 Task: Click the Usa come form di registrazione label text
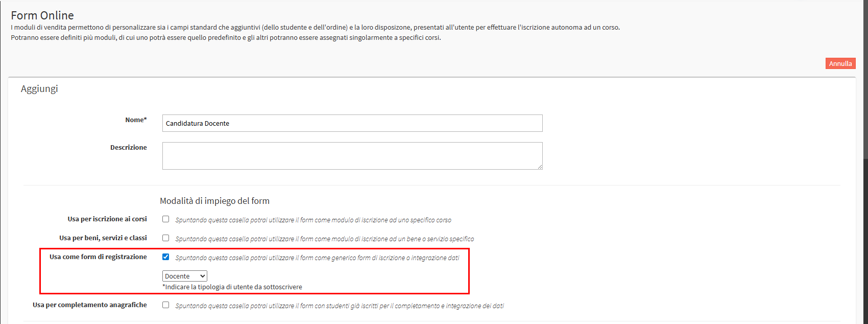98,257
